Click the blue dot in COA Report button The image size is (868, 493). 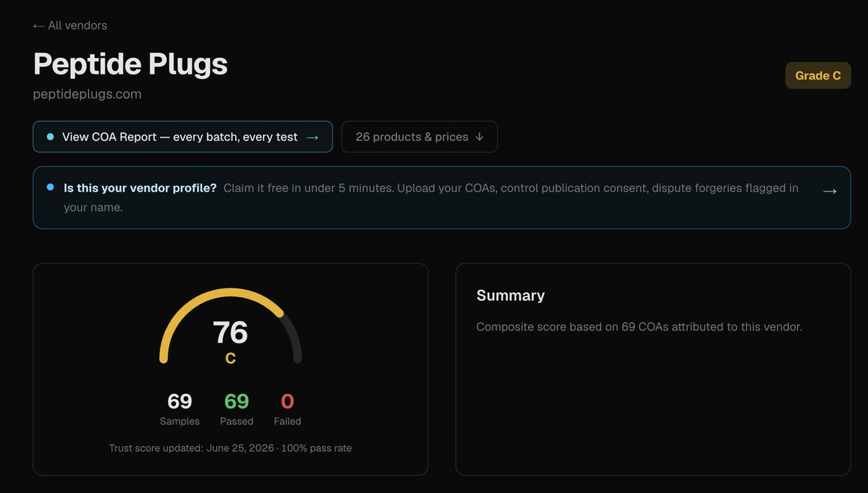click(x=50, y=137)
